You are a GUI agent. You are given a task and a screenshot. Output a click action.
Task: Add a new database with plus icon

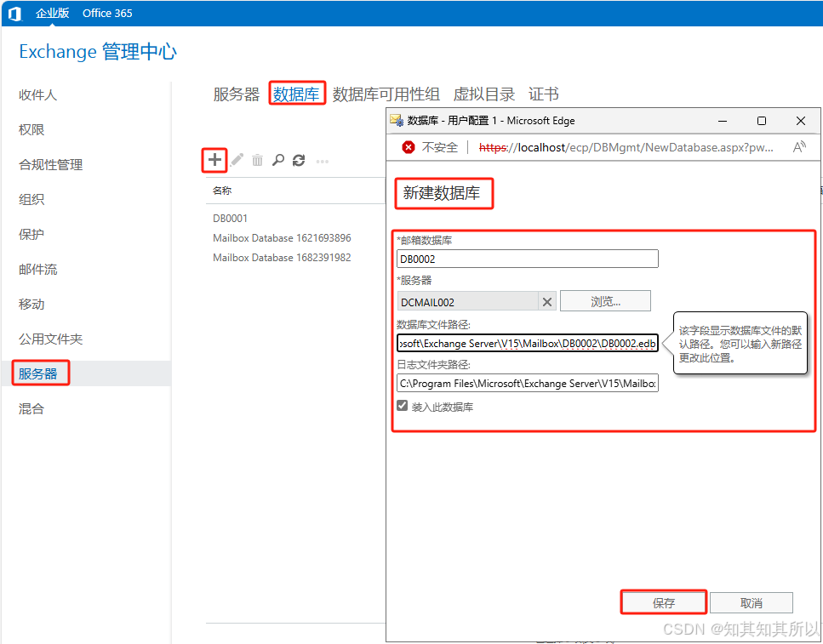[214, 160]
